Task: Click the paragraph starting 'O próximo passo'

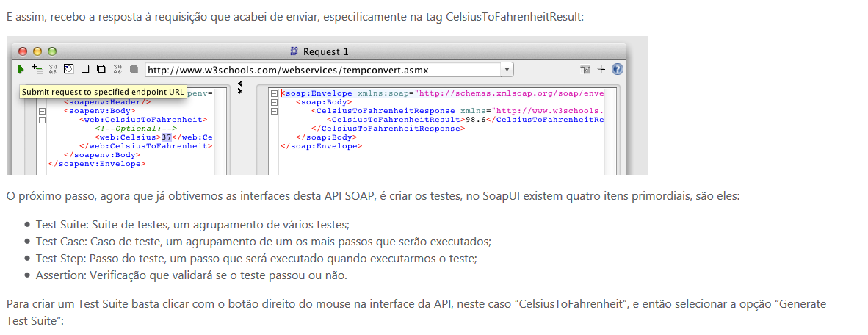Action: click(372, 197)
